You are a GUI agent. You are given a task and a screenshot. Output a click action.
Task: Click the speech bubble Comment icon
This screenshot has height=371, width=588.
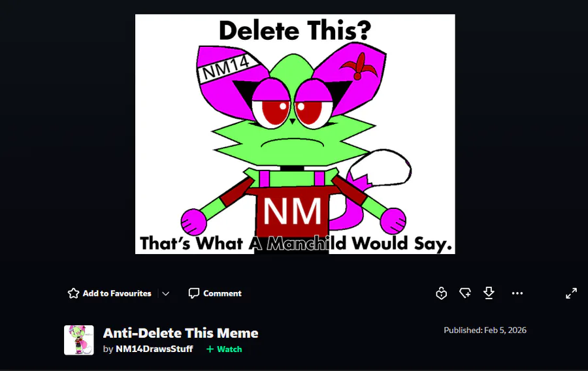pos(193,293)
